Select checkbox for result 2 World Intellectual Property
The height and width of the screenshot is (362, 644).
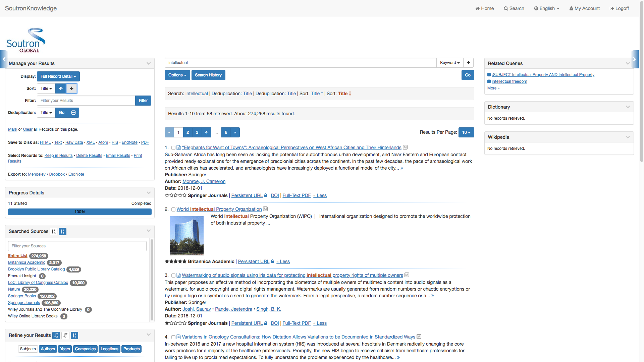tap(173, 209)
